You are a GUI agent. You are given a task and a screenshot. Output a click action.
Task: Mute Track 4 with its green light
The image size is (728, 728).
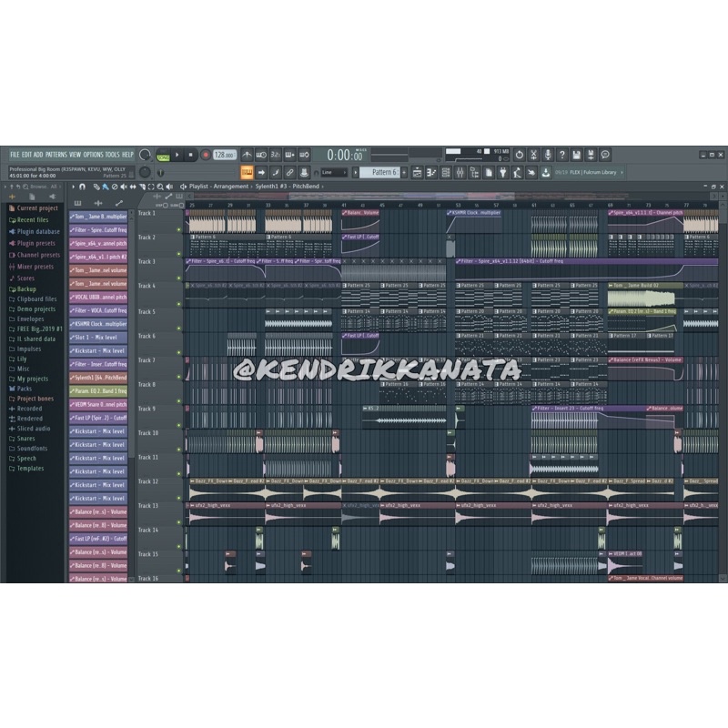pos(178,304)
